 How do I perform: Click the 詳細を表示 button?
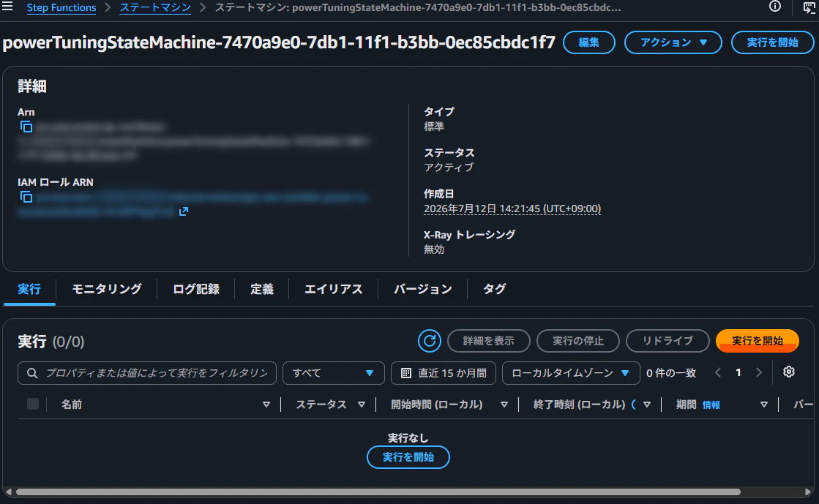coord(489,341)
